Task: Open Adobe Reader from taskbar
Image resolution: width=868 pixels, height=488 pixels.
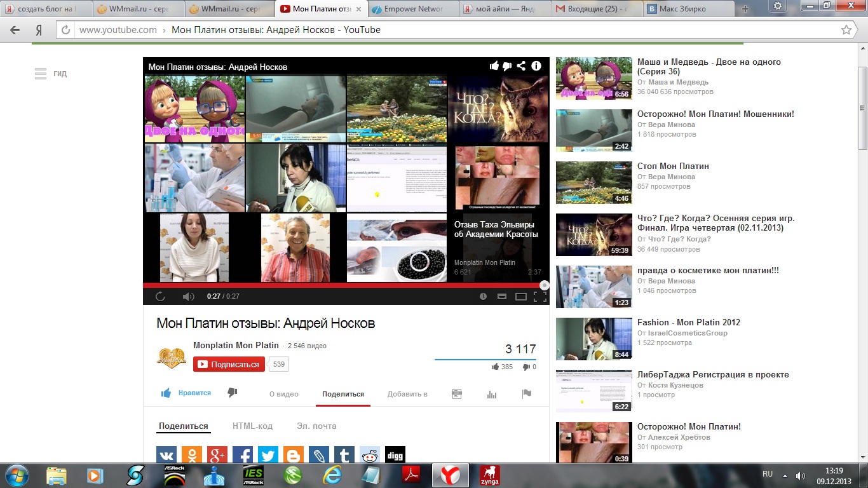Action: 410,475
